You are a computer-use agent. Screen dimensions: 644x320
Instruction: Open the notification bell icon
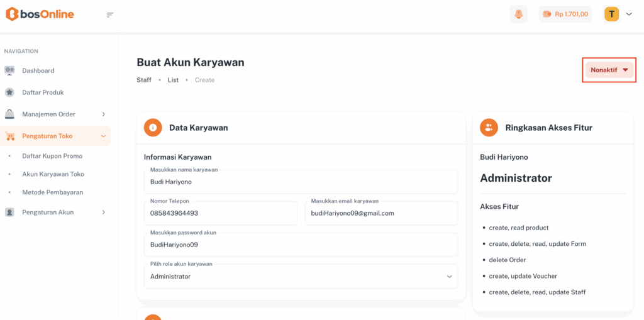(518, 14)
